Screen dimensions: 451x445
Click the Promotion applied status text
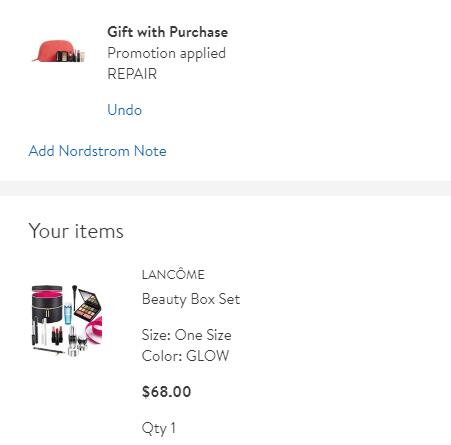(166, 53)
